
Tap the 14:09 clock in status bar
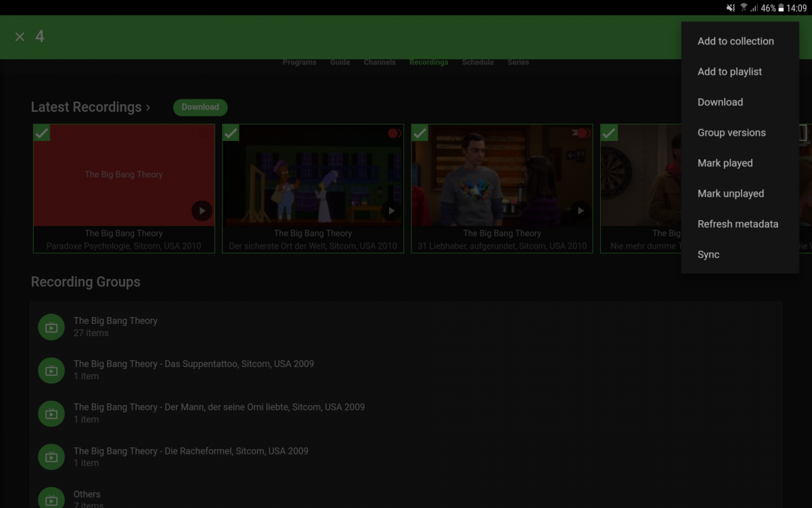coord(796,8)
